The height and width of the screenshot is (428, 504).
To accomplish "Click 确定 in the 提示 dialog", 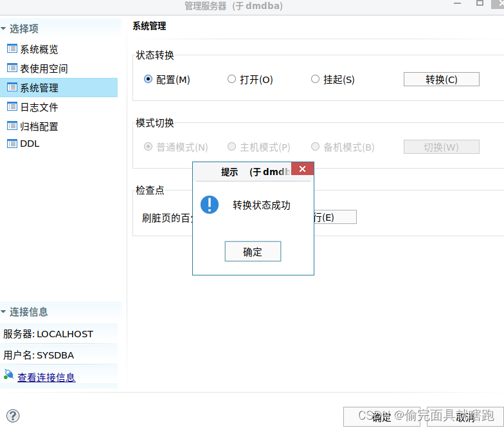I will pyautogui.click(x=253, y=251).
